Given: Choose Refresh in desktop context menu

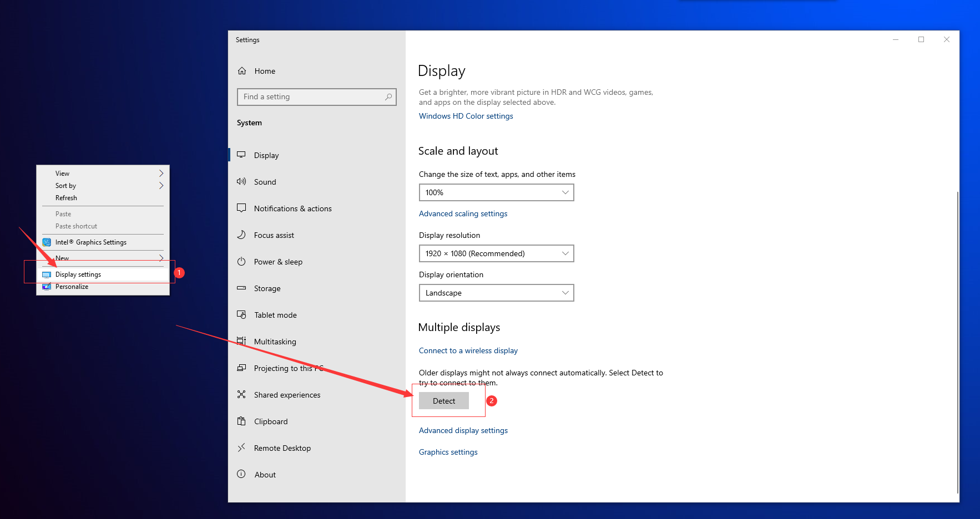Looking at the screenshot, I should [103, 198].
